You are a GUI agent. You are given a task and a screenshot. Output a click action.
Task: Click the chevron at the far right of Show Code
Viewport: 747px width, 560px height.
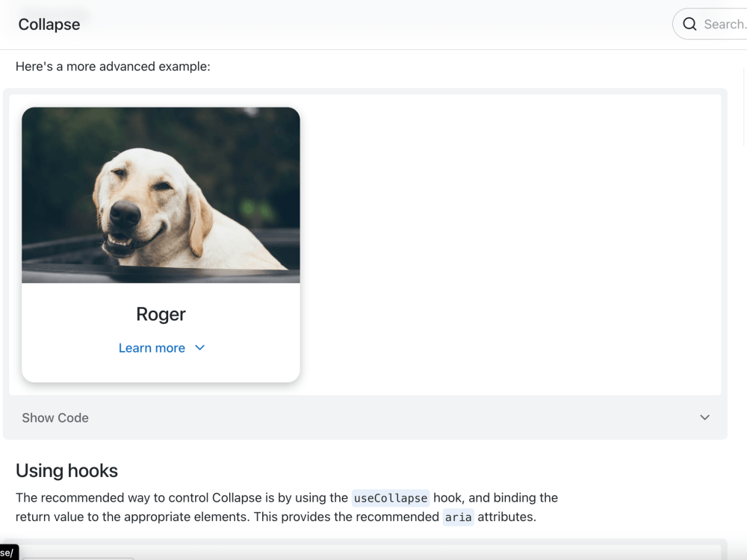[704, 417]
